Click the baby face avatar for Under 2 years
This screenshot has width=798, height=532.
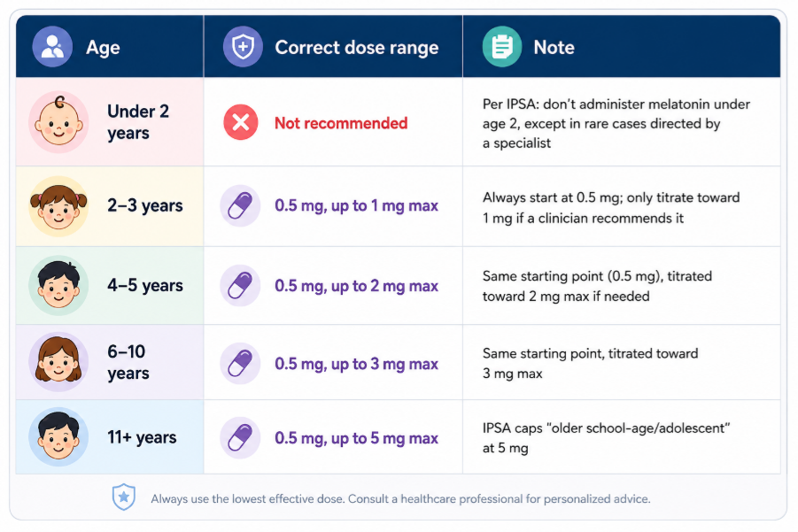click(x=58, y=122)
